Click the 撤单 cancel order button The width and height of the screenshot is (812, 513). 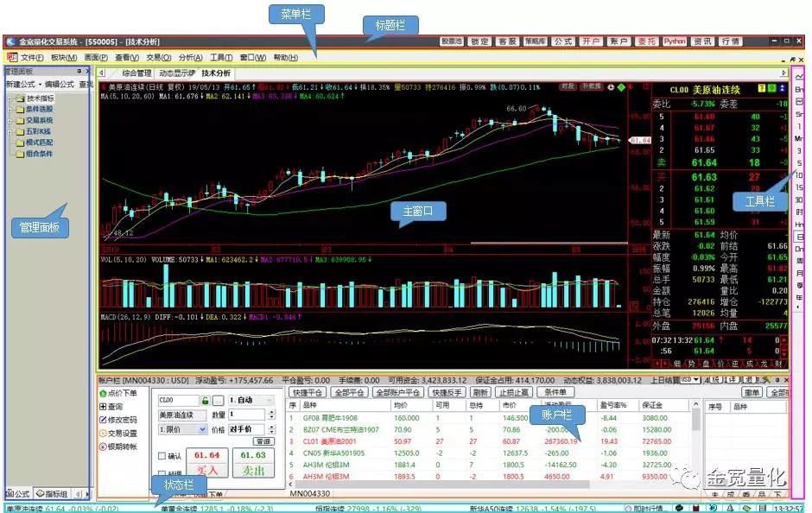(752, 392)
